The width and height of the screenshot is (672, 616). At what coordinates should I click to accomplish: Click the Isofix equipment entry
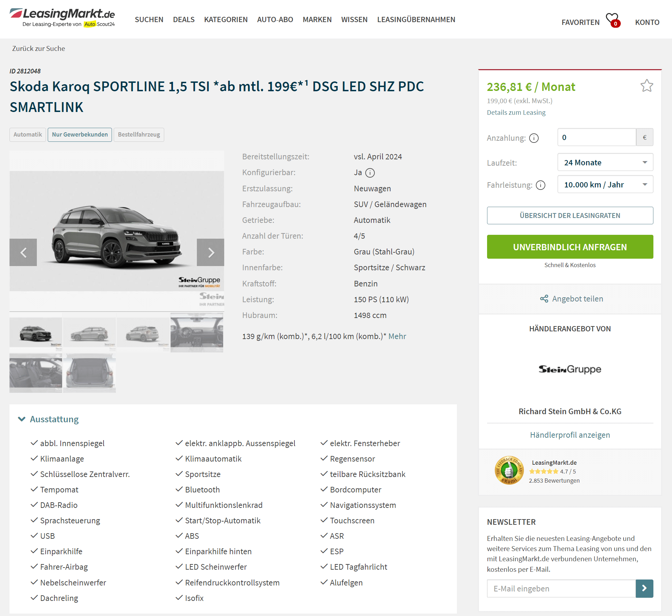click(x=194, y=598)
